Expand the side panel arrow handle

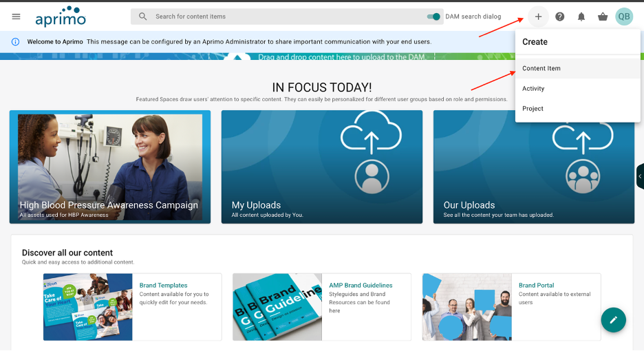[640, 176]
